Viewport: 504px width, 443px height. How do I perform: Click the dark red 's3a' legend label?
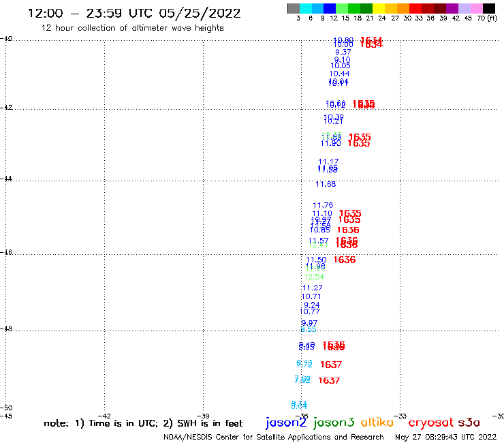[x=469, y=423]
